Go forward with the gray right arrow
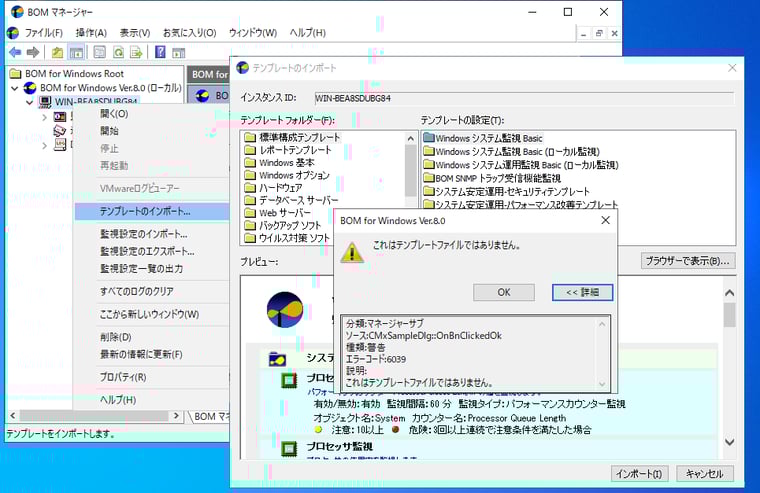This screenshot has height=493, width=760. (x=33, y=52)
